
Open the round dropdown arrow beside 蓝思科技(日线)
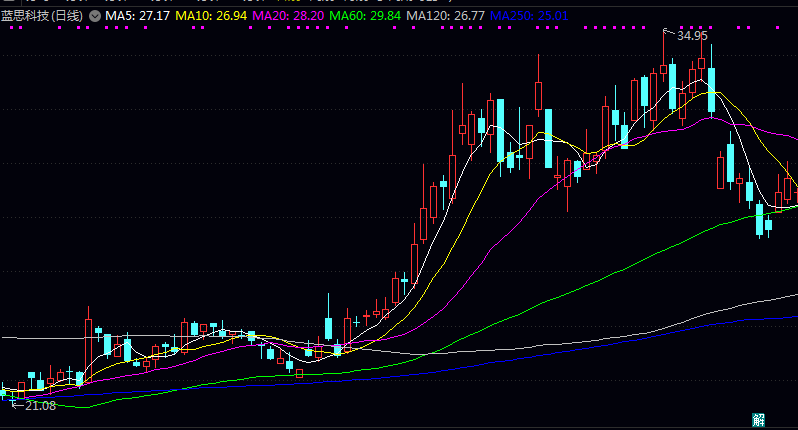coord(95,16)
